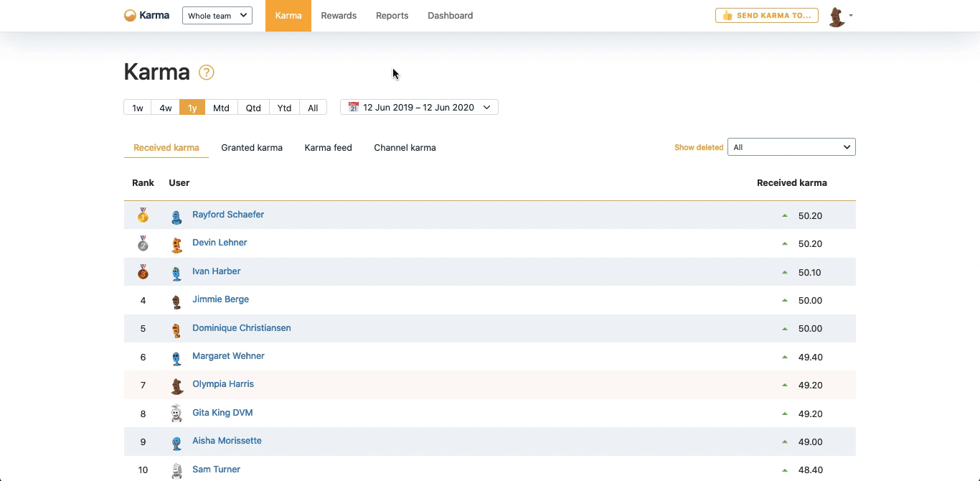Open the Reports nav tab
Viewport: 980px width, 481px height.
click(392, 16)
